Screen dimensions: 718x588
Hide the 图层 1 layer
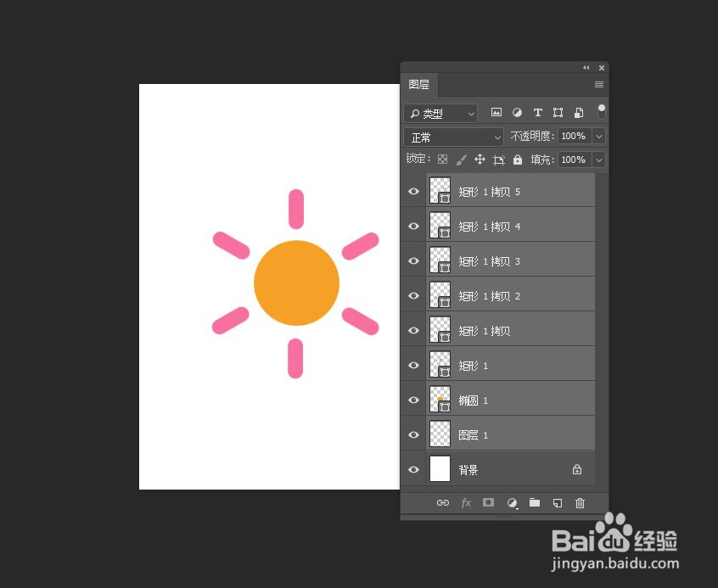click(413, 434)
